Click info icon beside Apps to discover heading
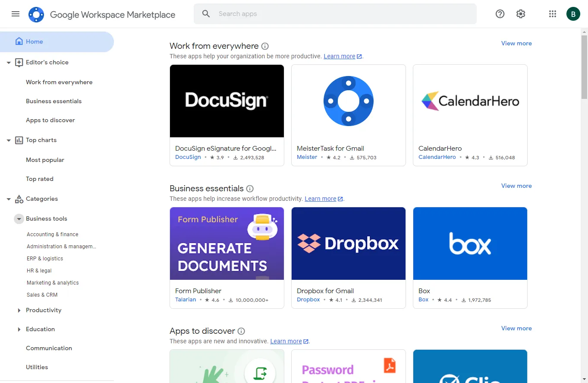 [x=242, y=331]
